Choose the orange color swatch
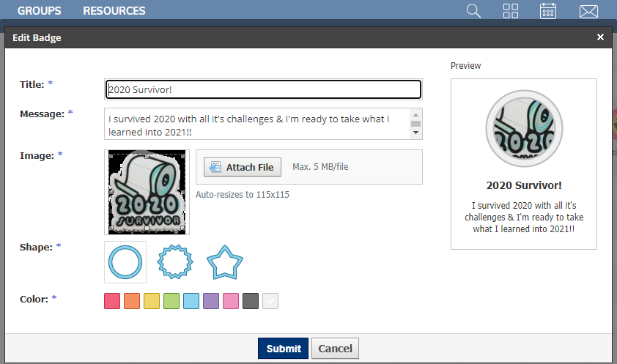Viewport: 617px width, 364px height. pyautogui.click(x=132, y=301)
